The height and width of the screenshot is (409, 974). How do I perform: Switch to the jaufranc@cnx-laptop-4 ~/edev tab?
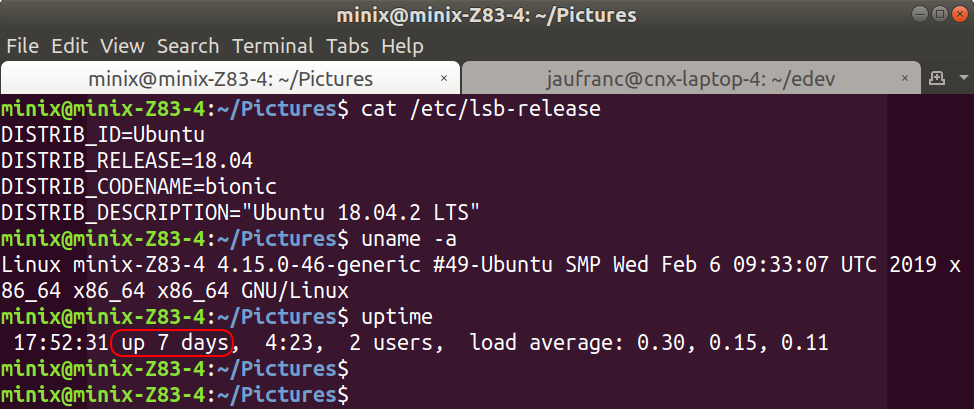pos(691,78)
